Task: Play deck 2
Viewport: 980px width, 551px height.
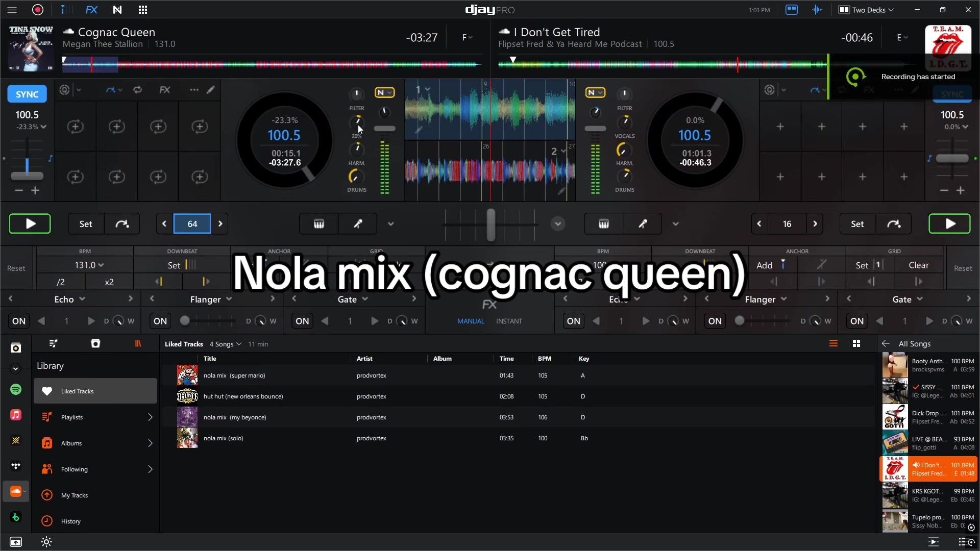Action: 949,223
